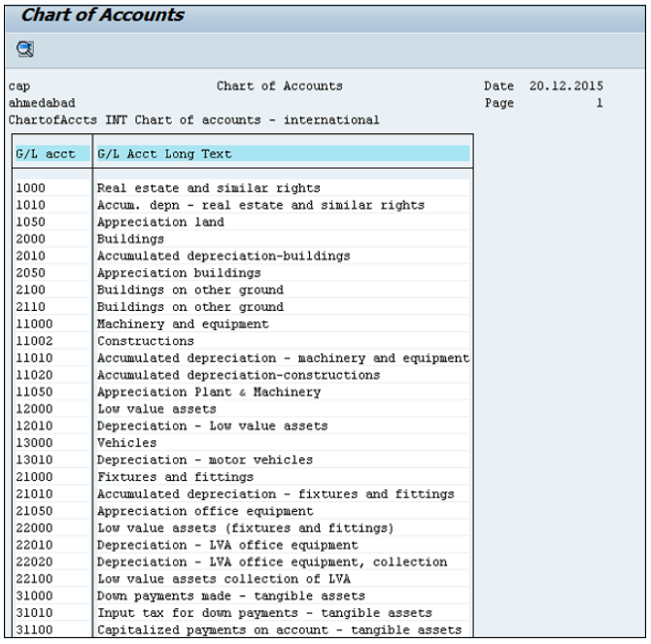The image size is (651, 644).
Task: Click the Vehicles account text
Action: (x=126, y=443)
